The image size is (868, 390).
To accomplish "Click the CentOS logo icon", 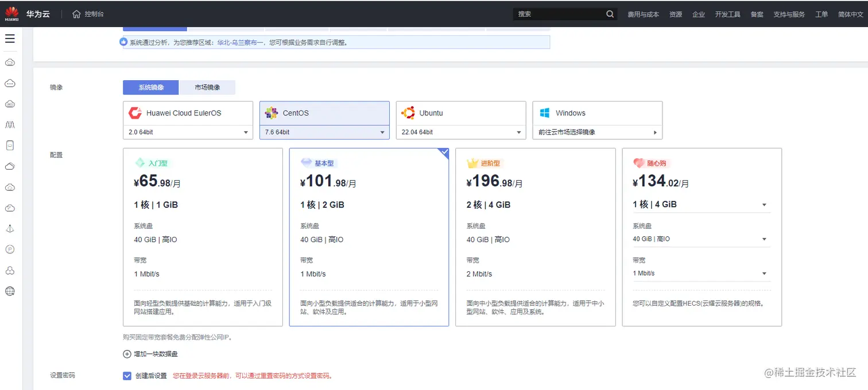I will pos(272,113).
